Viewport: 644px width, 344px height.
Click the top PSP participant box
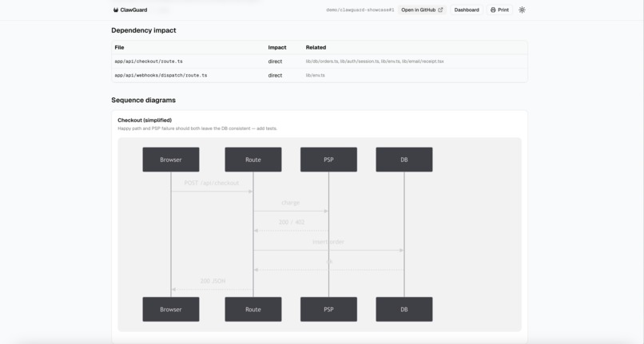coord(328,160)
